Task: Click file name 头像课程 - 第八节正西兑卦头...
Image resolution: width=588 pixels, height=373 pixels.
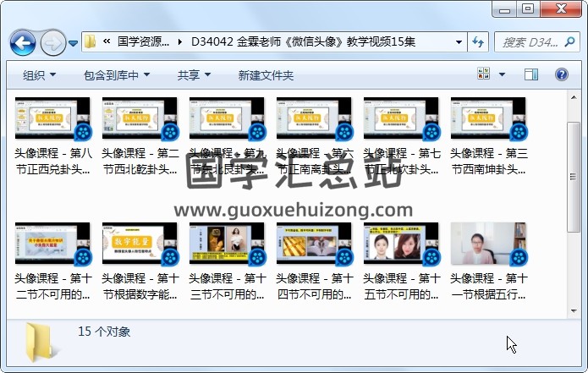Action: click(x=52, y=162)
